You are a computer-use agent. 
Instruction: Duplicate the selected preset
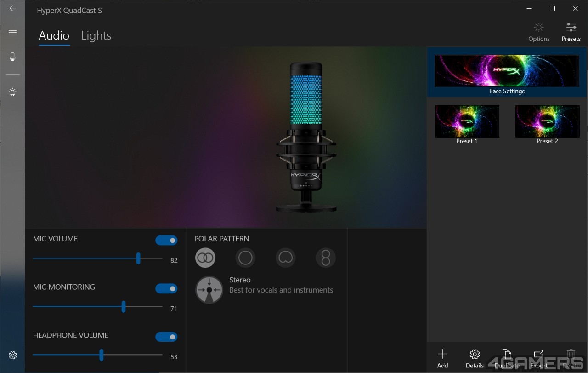(507, 358)
